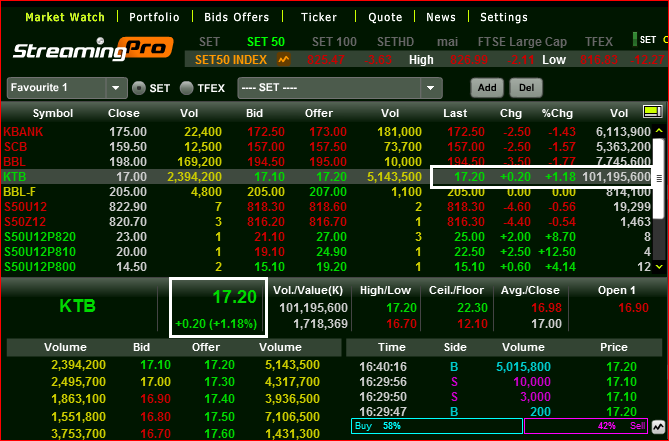669x441 pixels.
Task: Click the Symbol column header
Action: (x=53, y=113)
